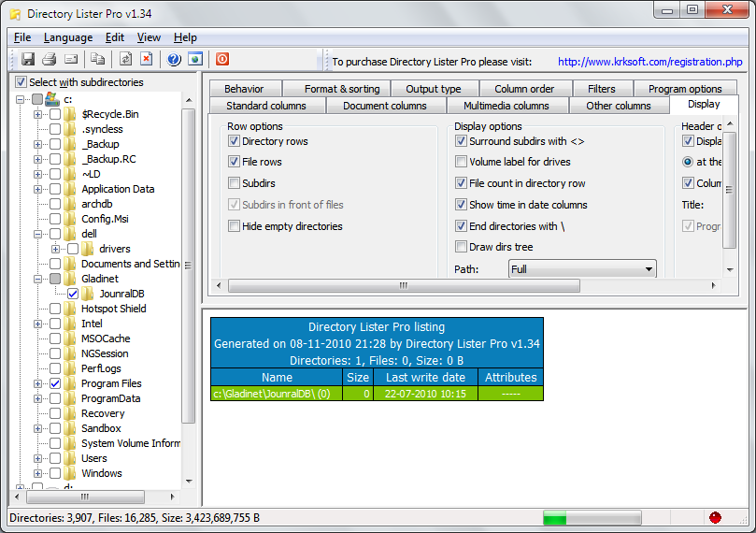Enable Volume label for drives
Viewport: 756px width, 533px height.
point(461,162)
